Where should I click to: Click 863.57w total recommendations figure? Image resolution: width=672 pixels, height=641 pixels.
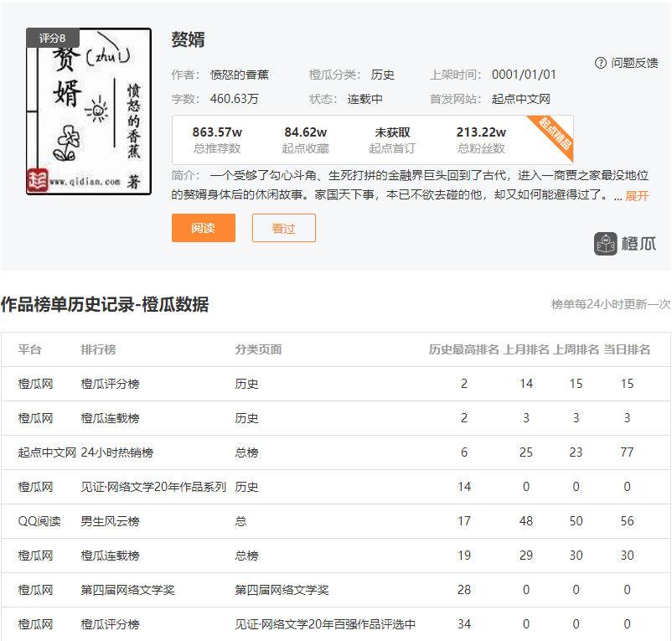(x=217, y=132)
